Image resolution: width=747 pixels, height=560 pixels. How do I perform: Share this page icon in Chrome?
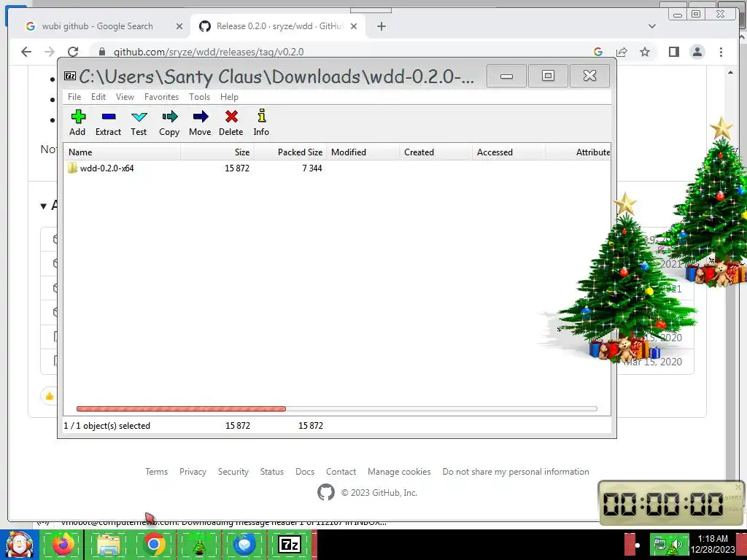pos(622,52)
